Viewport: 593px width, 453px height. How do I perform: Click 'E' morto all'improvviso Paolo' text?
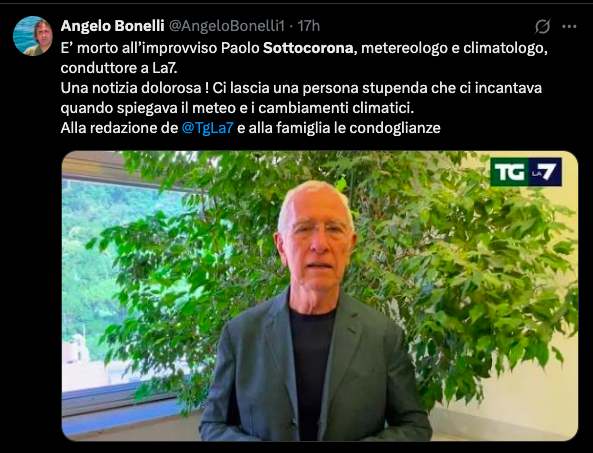(x=160, y=48)
